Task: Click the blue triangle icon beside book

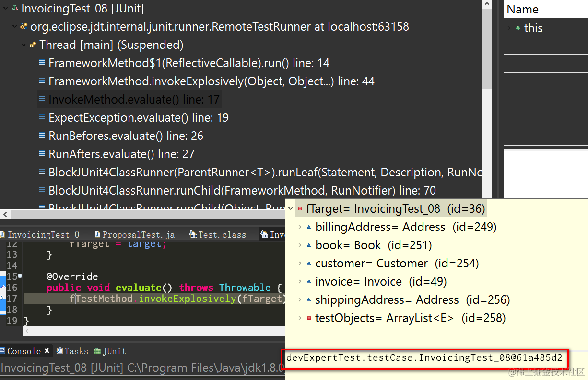Action: point(309,245)
